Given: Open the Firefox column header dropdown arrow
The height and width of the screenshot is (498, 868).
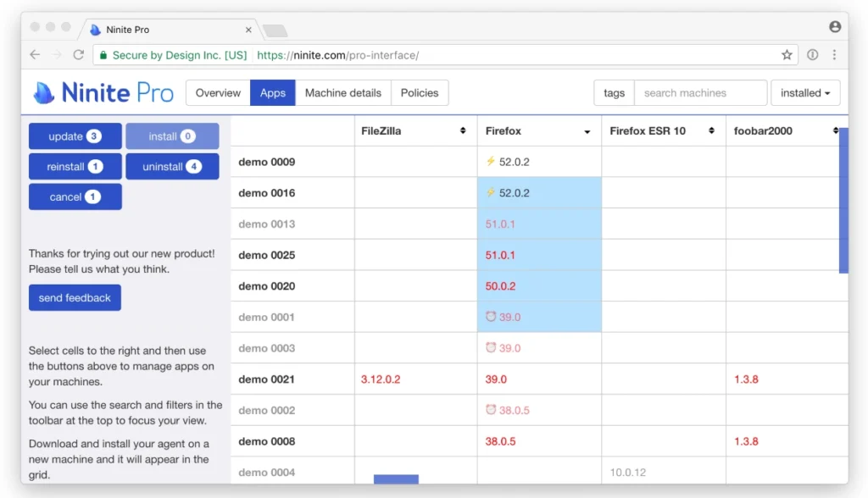Looking at the screenshot, I should pos(587,130).
